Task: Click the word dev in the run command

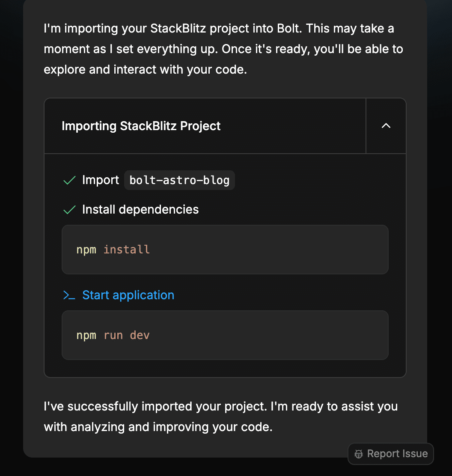Action: click(x=140, y=335)
